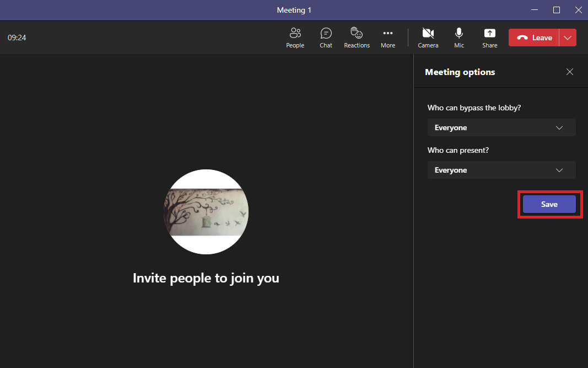Click the meeting timer 09:24
Screen dimensions: 588x368
17,38
